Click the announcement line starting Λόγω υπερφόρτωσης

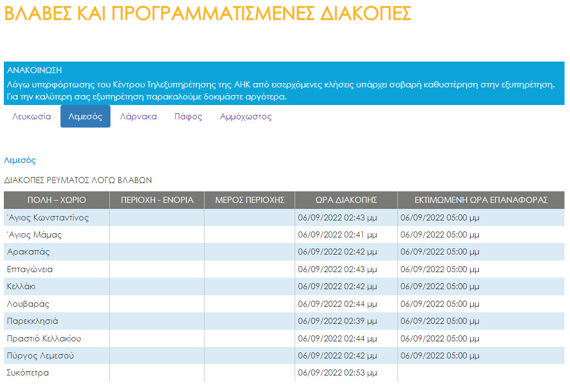[x=281, y=85]
